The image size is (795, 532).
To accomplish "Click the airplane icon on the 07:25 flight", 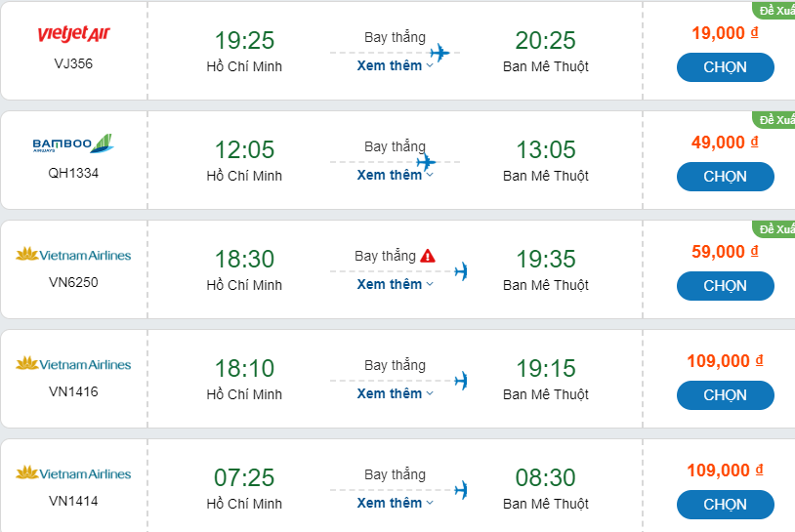I will click(461, 489).
